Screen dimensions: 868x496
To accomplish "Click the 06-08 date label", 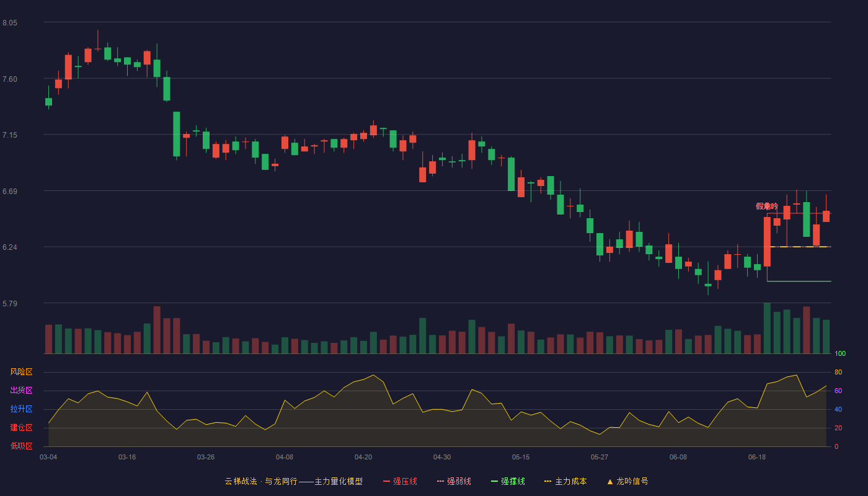I will point(678,457).
